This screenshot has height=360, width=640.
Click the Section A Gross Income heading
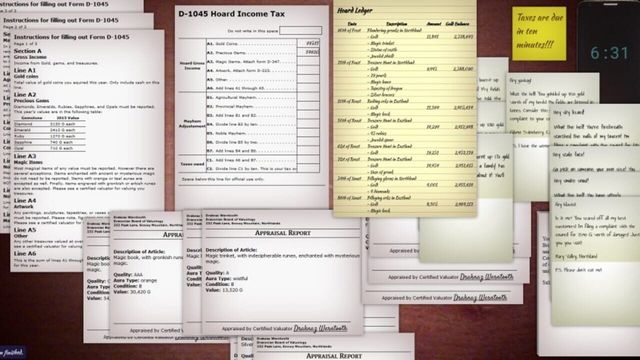[30, 53]
